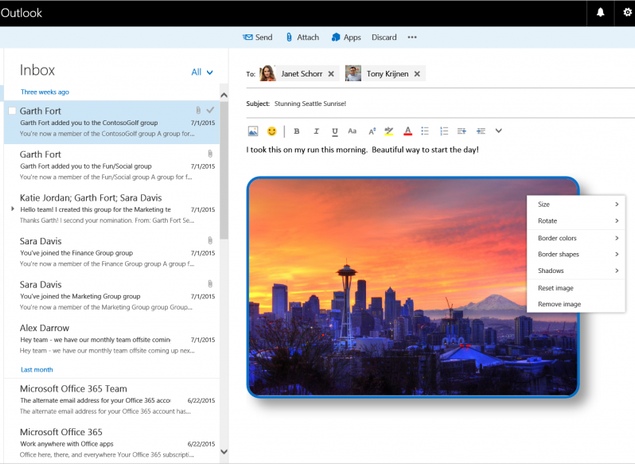
Task: Decrease paragraph indent
Action: point(481,131)
